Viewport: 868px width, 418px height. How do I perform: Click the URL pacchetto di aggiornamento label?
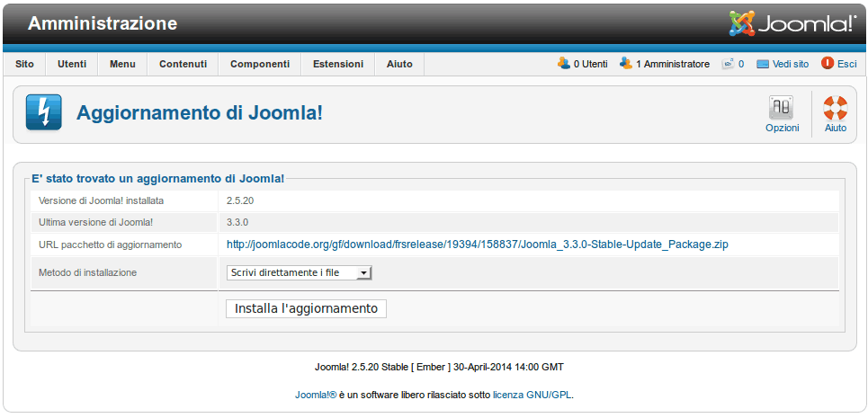click(110, 245)
